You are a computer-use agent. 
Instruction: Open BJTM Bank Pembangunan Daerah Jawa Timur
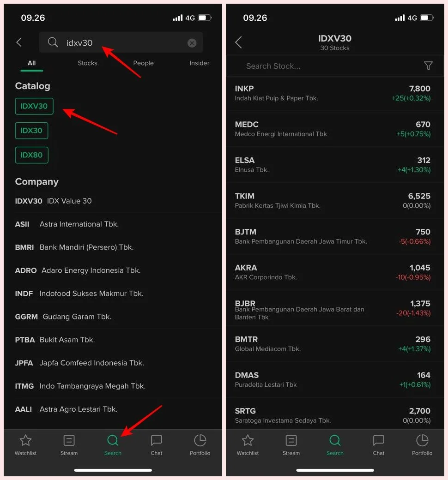(x=335, y=237)
